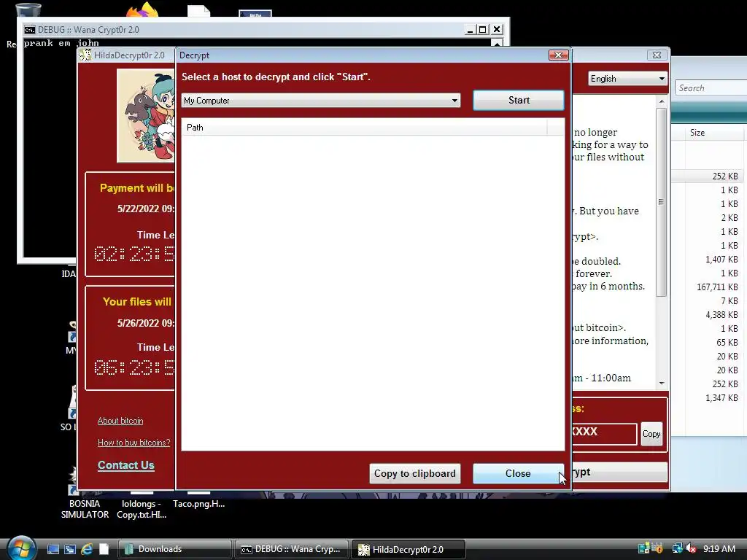Click the Path column header
This screenshot has width=747, height=560.
click(365, 127)
